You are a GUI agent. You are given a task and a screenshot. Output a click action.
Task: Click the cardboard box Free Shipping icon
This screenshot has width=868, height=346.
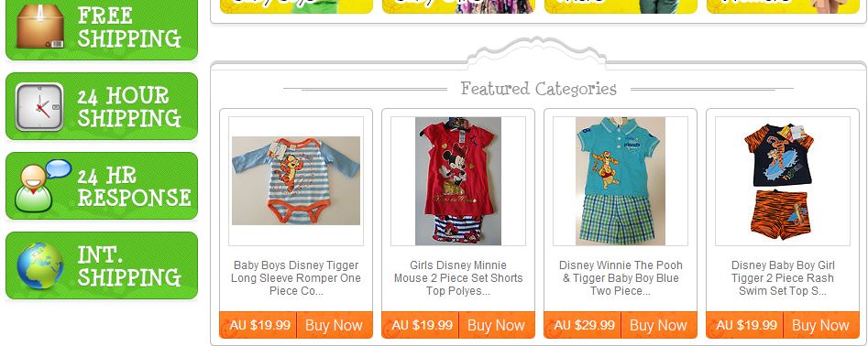point(39,27)
